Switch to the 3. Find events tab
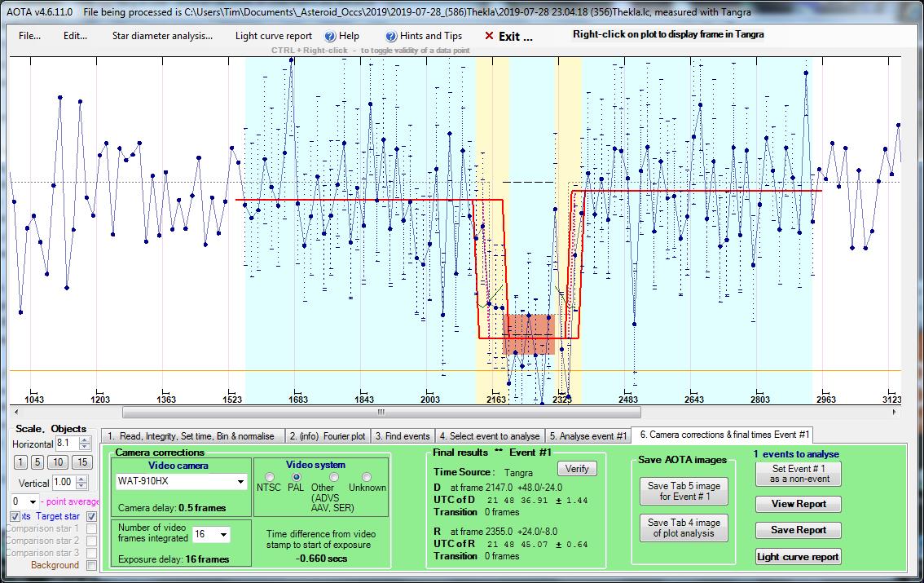924x583 pixels. point(403,436)
